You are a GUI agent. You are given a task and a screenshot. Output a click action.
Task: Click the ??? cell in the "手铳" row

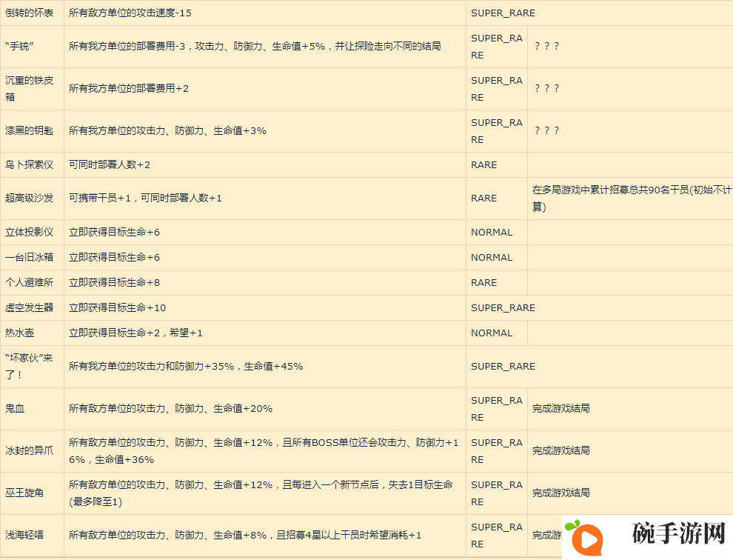coord(546,47)
